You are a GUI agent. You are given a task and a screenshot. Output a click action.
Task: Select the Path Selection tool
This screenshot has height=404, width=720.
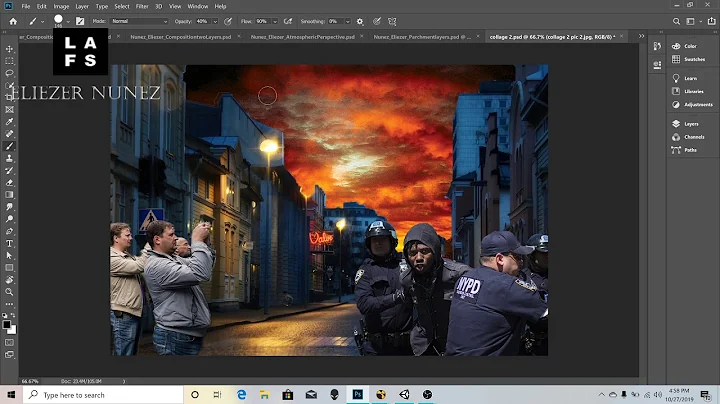[9, 256]
